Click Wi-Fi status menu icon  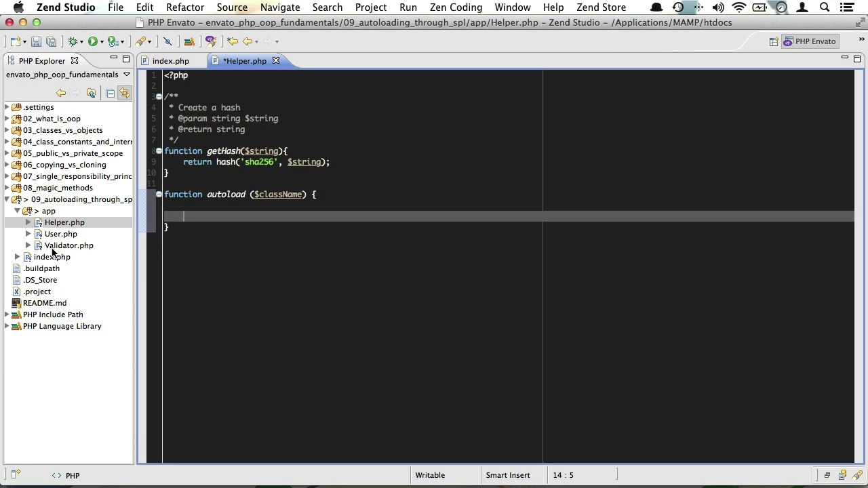pos(739,7)
